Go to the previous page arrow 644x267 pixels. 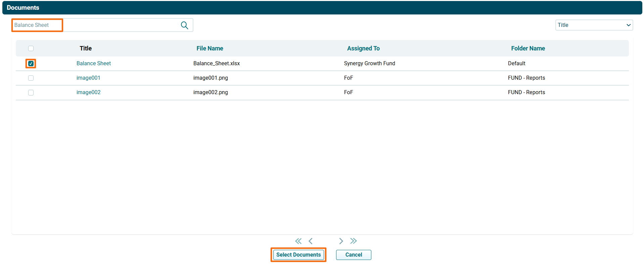coord(311,241)
